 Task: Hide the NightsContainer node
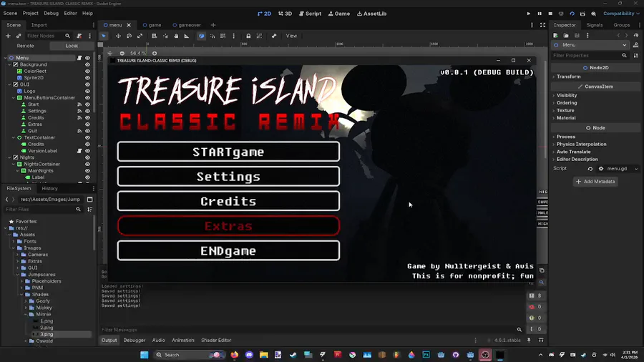[x=87, y=164]
